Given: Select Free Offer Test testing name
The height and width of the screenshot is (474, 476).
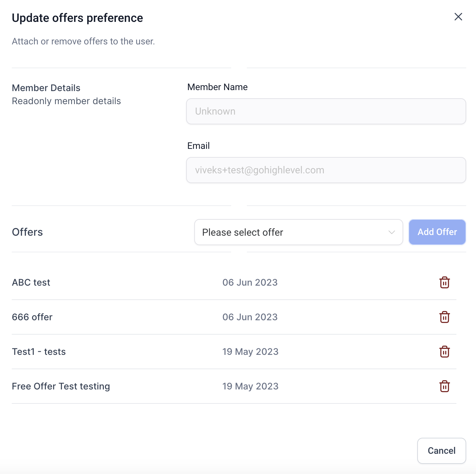Looking at the screenshot, I should pos(61,386).
